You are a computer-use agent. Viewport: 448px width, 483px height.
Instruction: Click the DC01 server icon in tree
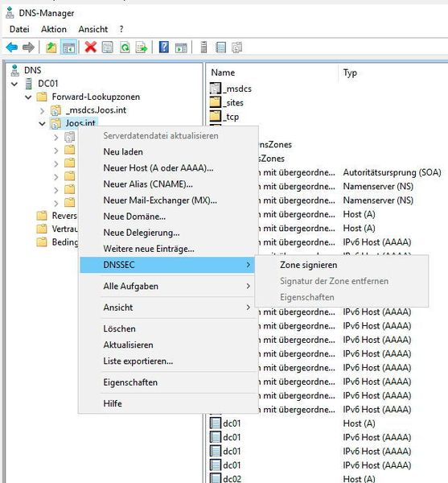click(x=28, y=84)
